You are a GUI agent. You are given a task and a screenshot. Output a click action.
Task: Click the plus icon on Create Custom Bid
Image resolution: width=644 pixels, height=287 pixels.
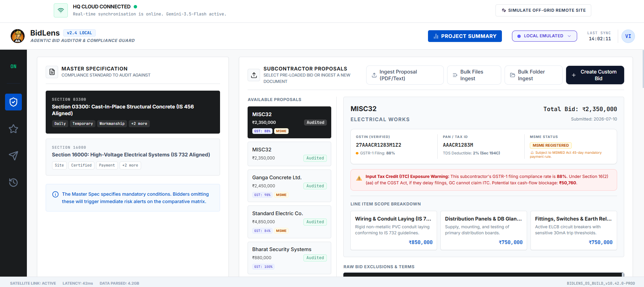(574, 75)
